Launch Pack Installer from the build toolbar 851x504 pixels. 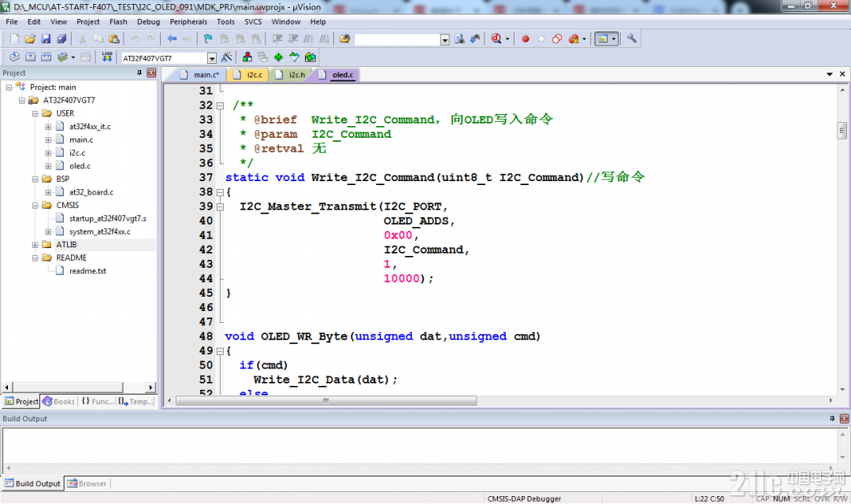click(310, 57)
